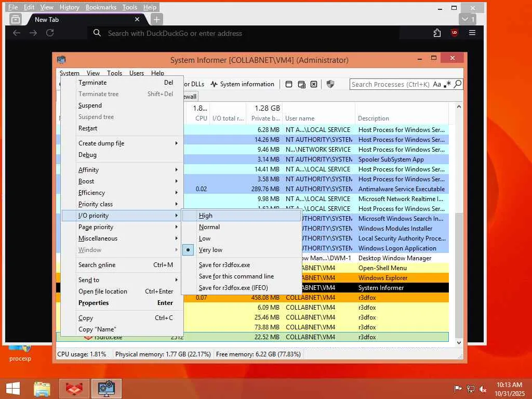Screen dimensions: 532x399
Task: Click the Action Center flag tray icon
Action: (458, 389)
